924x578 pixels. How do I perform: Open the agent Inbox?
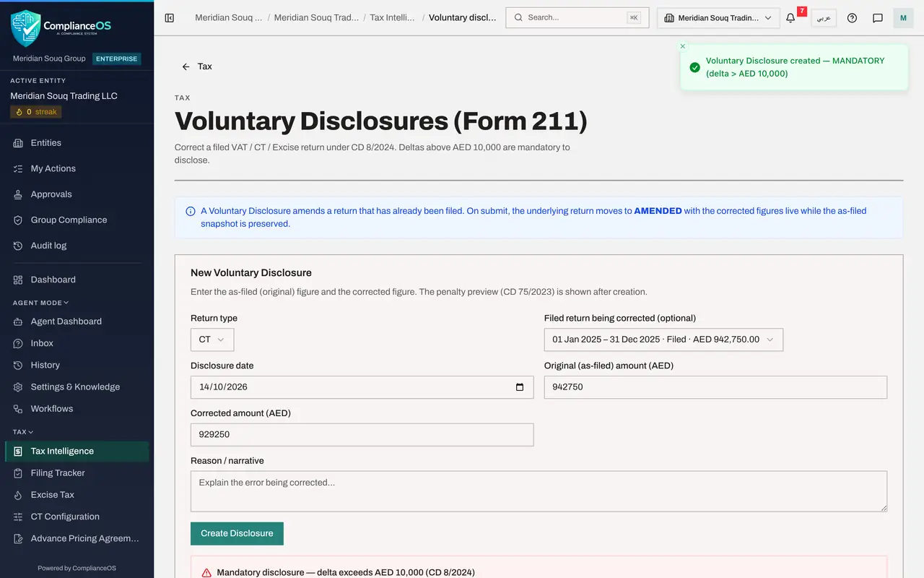point(77,343)
